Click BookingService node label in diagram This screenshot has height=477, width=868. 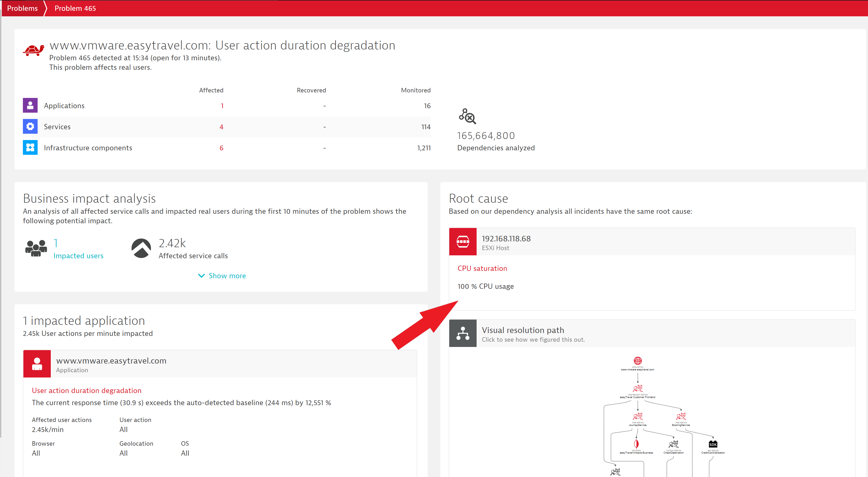coord(681,425)
